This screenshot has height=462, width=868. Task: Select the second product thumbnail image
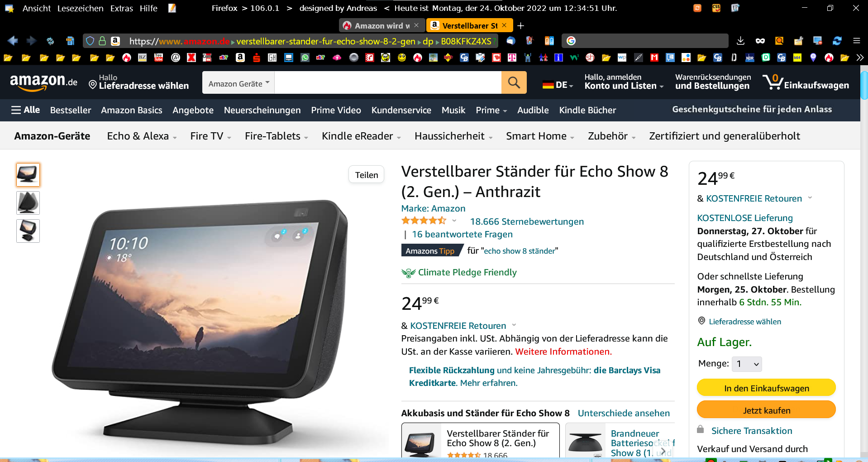pos(28,203)
